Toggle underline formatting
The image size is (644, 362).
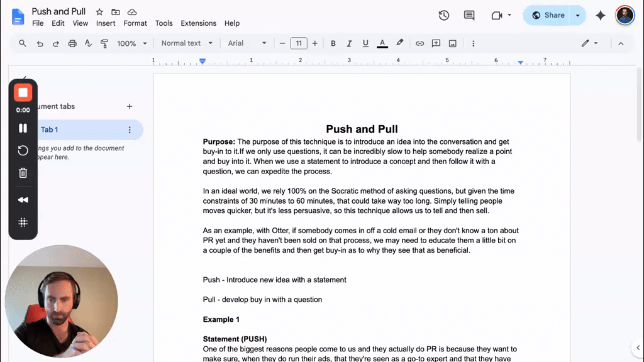(365, 43)
